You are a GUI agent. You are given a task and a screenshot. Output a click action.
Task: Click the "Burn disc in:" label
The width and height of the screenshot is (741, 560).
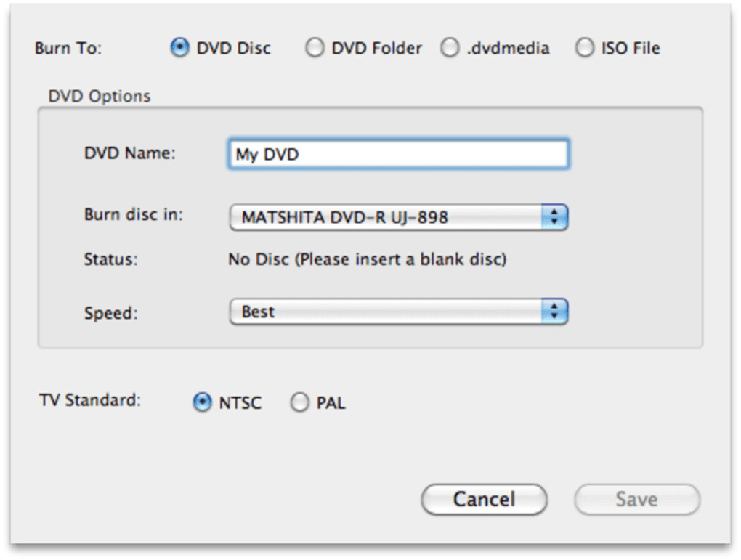coord(134,215)
